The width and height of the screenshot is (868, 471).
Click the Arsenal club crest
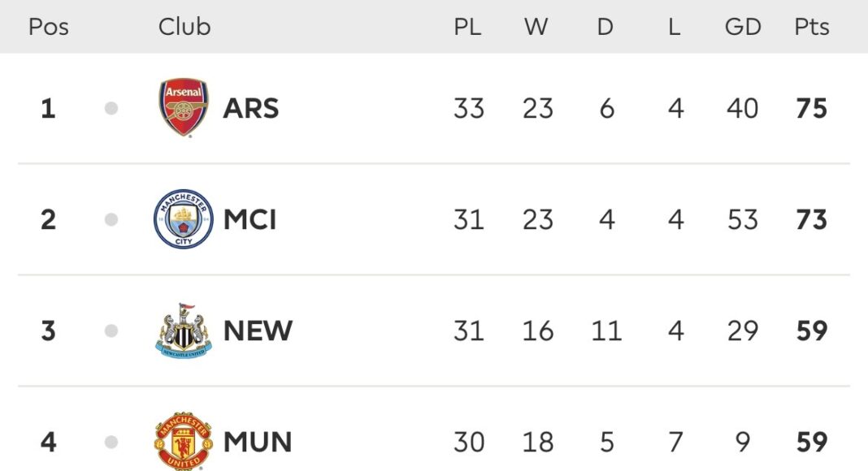[x=184, y=108]
